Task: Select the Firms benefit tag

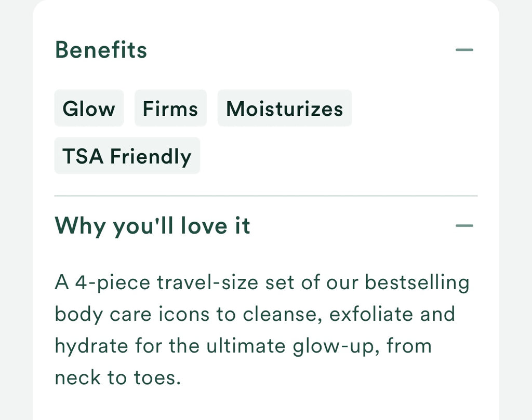Action: click(170, 108)
